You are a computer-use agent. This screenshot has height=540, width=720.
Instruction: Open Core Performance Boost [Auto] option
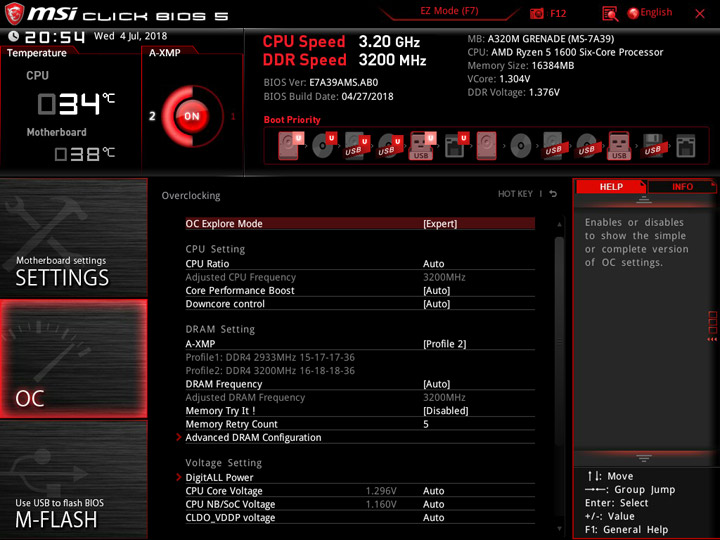click(360, 290)
